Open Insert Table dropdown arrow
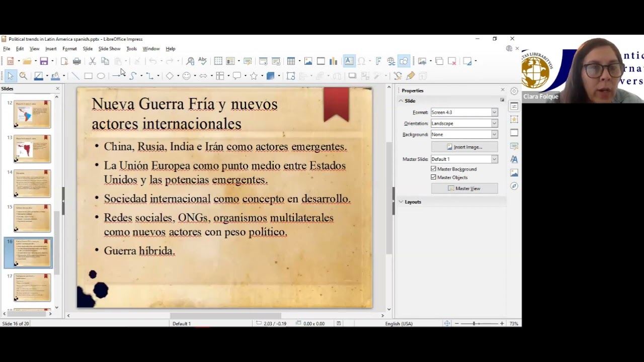Viewport: 644px width, 362px height. coord(299,61)
